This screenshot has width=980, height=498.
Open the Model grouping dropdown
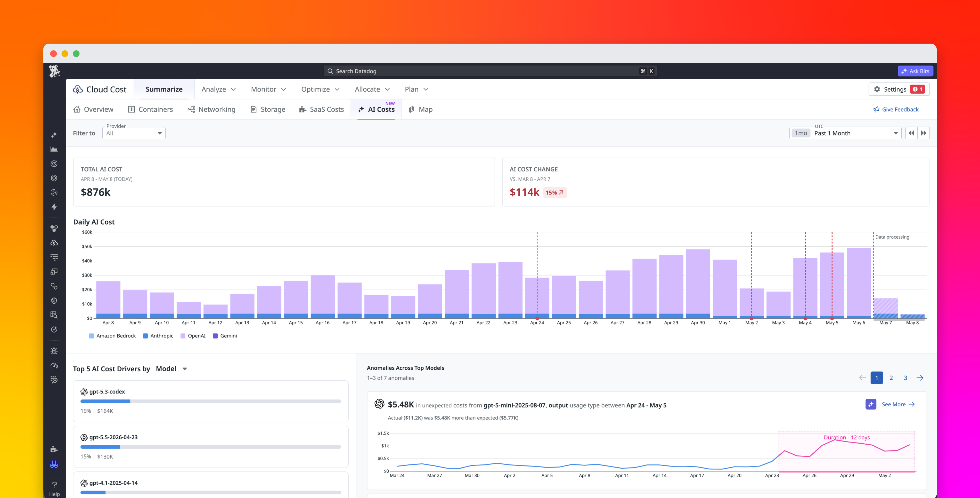(172, 368)
